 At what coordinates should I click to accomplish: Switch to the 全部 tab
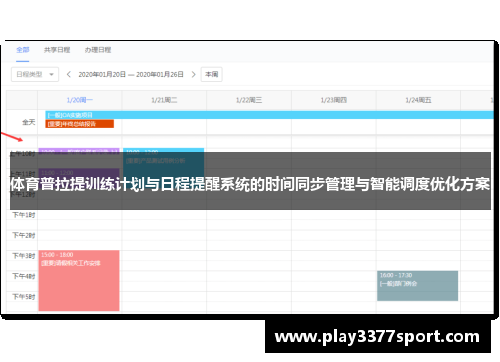click(23, 50)
